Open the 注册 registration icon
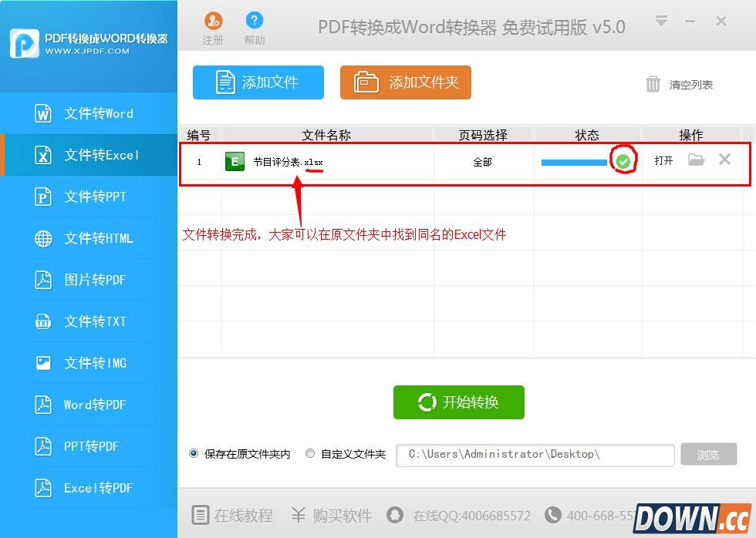This screenshot has width=756, height=538. click(213, 22)
